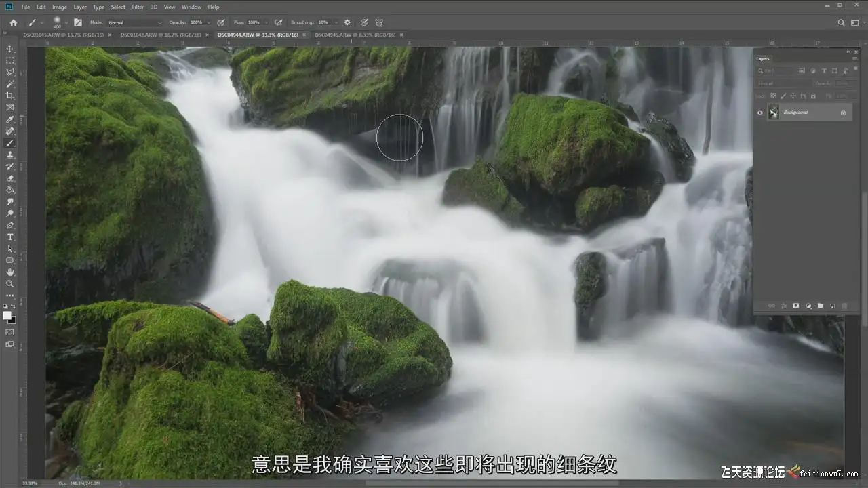Switch to the DSC01642.ARW document tab
Screen dimensions: 868x488
pyautogui.click(x=160, y=35)
